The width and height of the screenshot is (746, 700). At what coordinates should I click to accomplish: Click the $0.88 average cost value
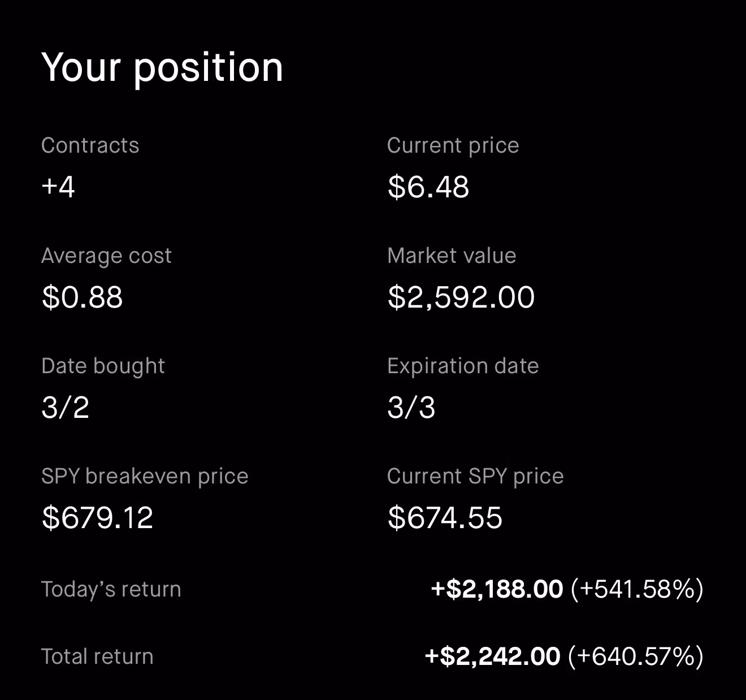(82, 297)
